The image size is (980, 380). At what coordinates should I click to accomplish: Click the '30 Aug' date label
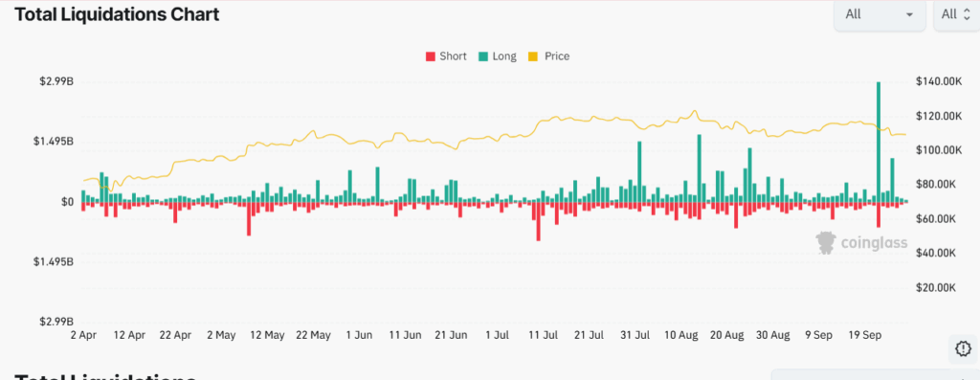click(x=772, y=336)
